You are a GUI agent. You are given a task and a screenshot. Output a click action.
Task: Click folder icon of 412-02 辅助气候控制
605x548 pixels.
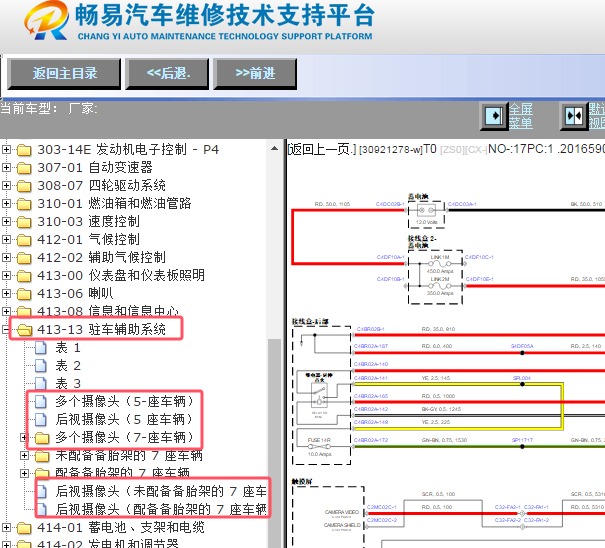coord(24,258)
